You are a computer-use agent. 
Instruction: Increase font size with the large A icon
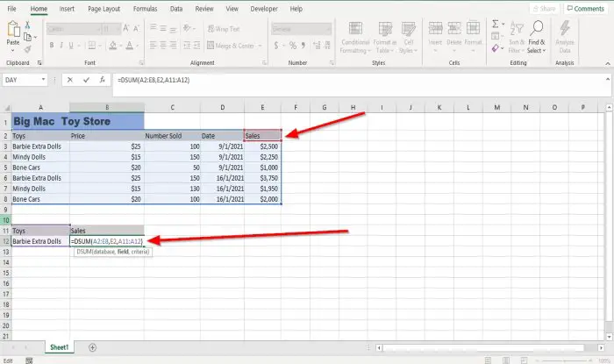[x=126, y=29]
